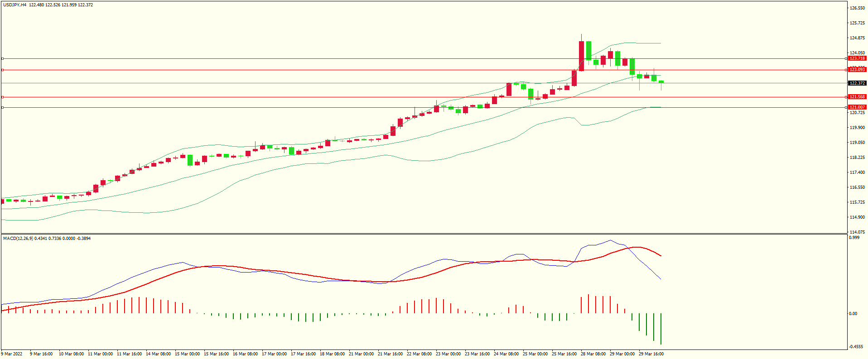This screenshot has width=868, height=359.
Task: Click left handle of the 123.718 horizontal line
Action: [x=2, y=58]
